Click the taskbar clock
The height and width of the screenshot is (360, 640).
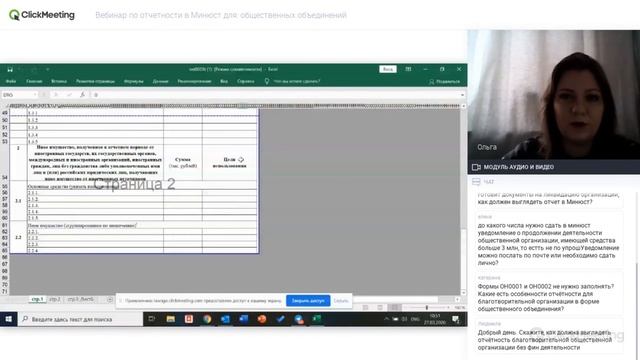[435, 319]
